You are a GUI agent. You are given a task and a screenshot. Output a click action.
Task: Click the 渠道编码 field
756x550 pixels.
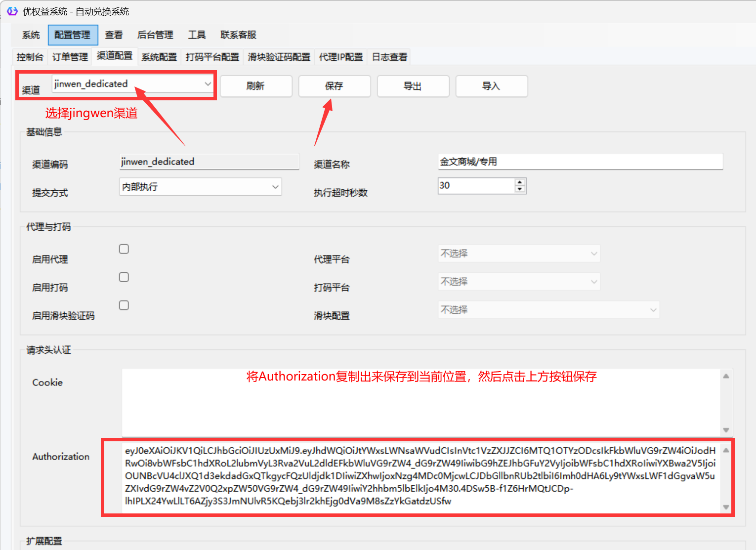point(210,162)
